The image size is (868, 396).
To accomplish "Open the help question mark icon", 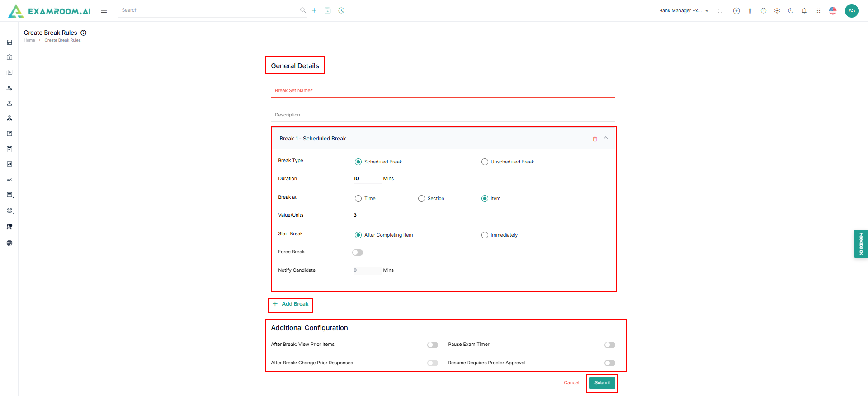I will click(764, 11).
